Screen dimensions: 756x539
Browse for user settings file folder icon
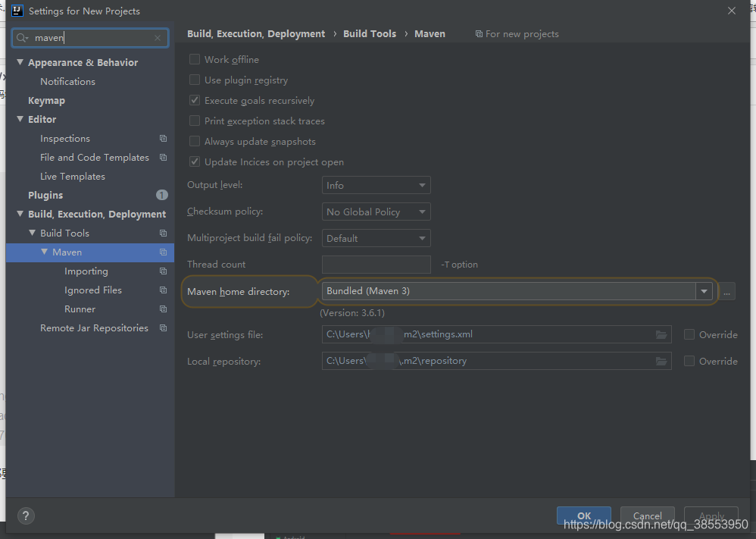[661, 334]
